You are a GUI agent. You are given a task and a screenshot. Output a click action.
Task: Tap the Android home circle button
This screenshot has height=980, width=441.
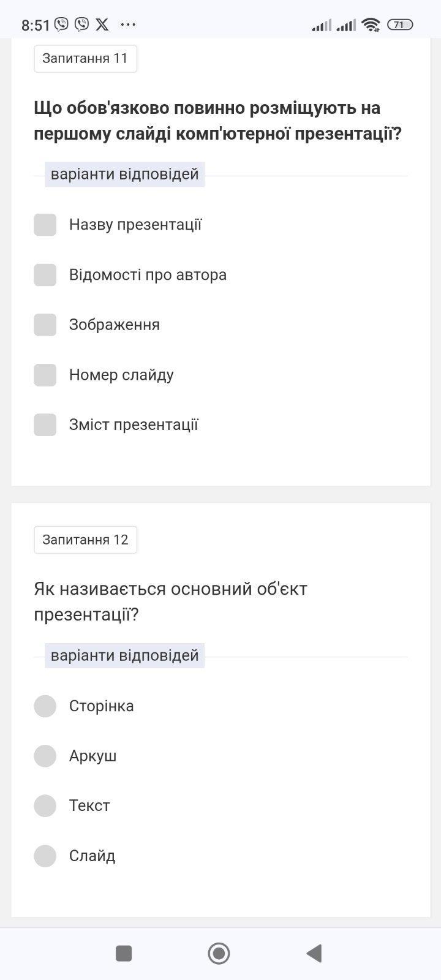pyautogui.click(x=219, y=953)
